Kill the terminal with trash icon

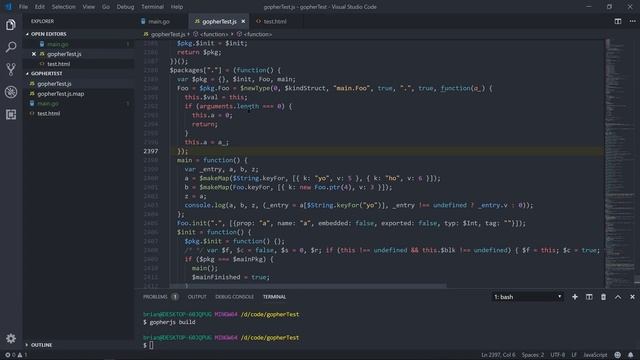coord(603,297)
